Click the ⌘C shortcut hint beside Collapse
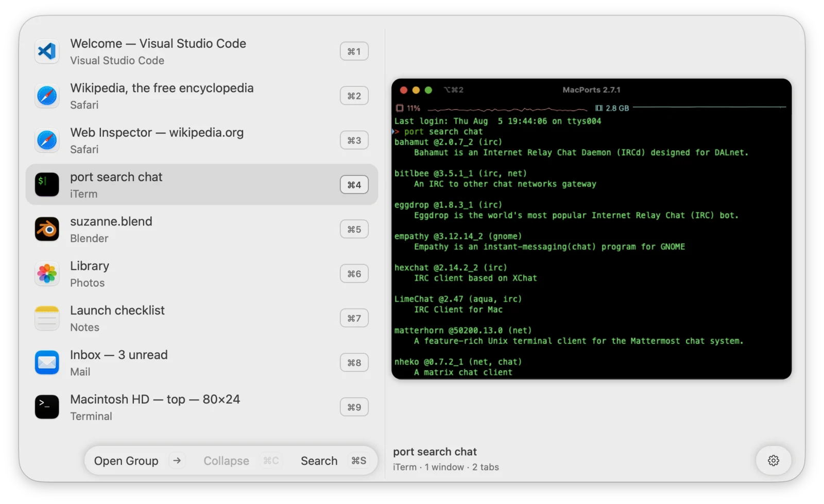The image size is (824, 504). click(271, 461)
